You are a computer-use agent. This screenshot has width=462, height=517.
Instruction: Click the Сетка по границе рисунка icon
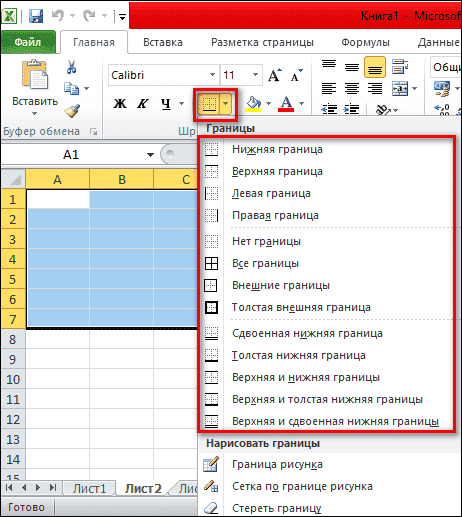(211, 486)
